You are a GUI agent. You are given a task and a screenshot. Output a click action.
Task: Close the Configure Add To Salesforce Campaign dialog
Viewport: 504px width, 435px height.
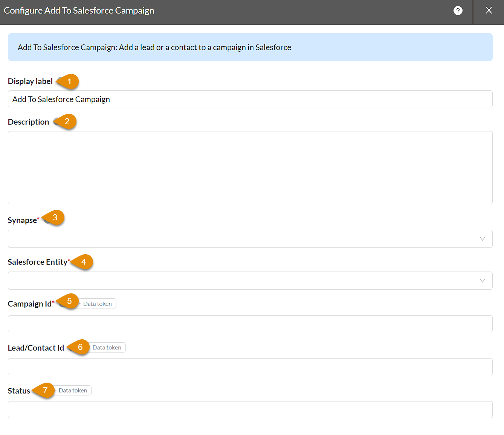click(x=489, y=11)
